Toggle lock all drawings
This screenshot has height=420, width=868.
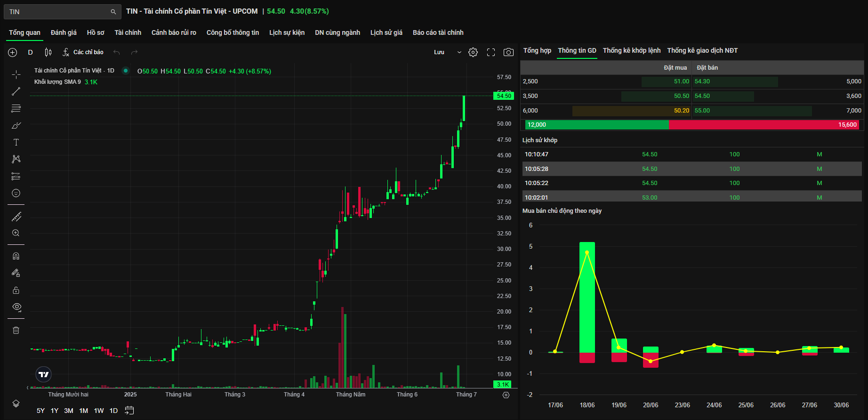[16, 290]
